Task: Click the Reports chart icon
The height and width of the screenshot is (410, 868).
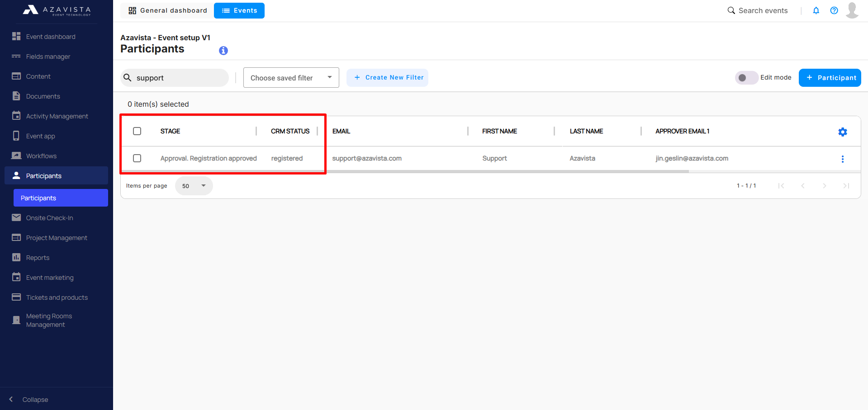Action: [x=16, y=257]
